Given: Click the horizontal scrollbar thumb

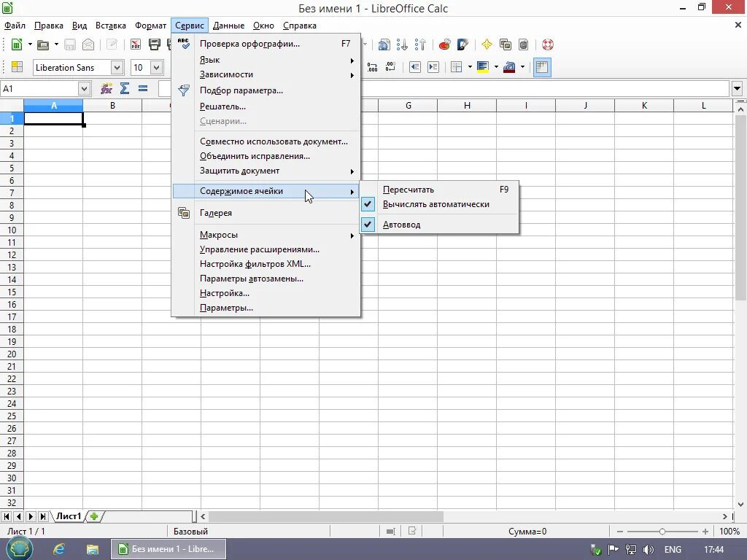Looking at the screenshot, I should (x=326, y=516).
